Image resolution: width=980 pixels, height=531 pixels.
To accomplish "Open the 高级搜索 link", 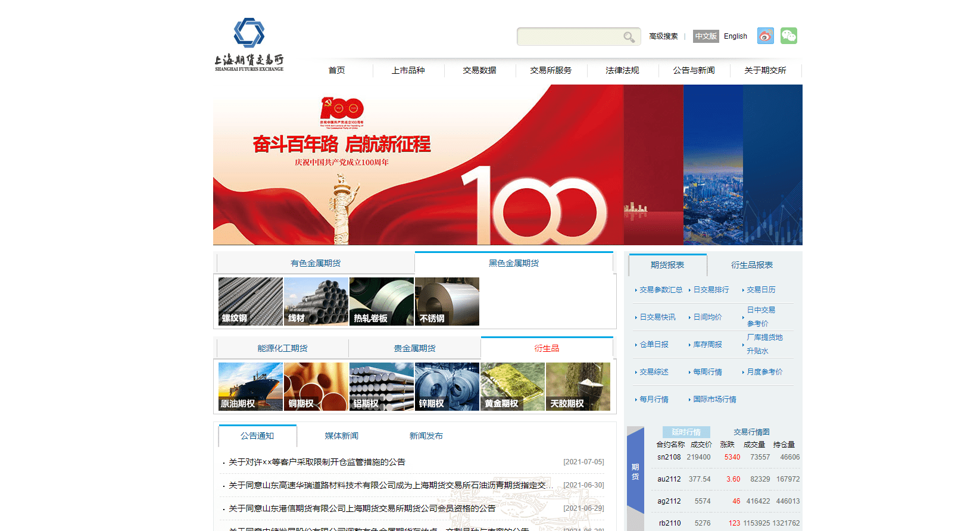I will 663,36.
